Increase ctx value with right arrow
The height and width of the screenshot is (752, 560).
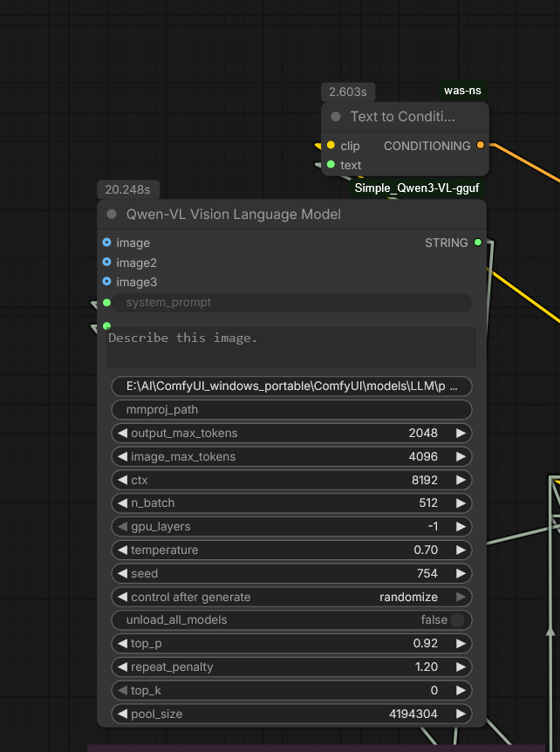(461, 480)
